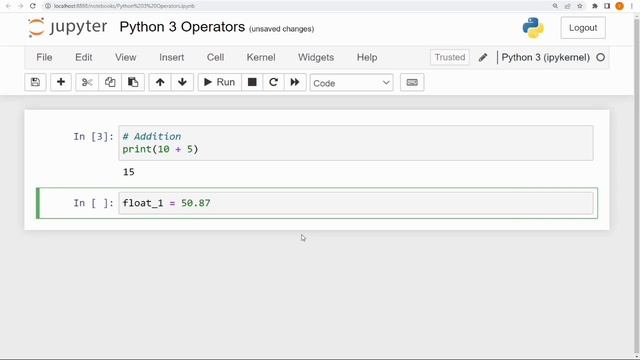
Task: Bookmark page with star icon
Action: [580, 6]
